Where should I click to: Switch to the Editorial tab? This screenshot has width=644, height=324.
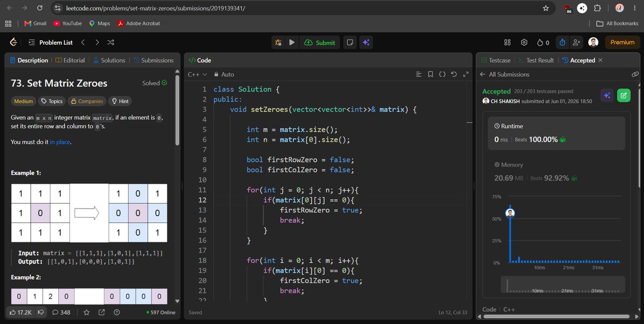click(70, 60)
